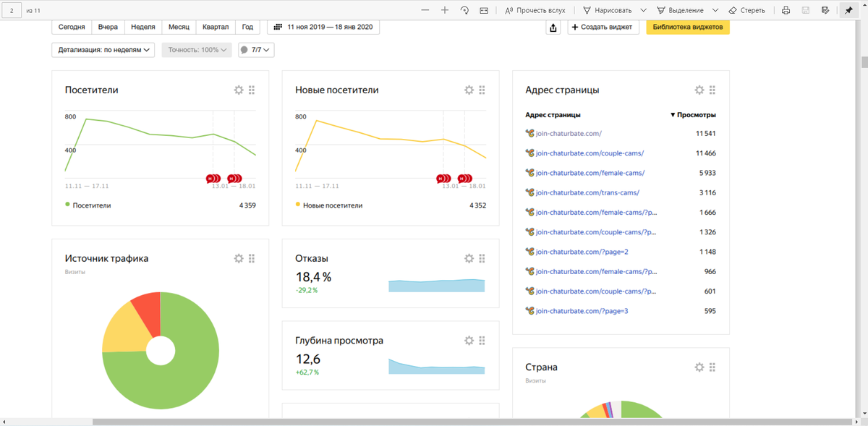
Task: Click the view count 11 541
Action: coord(706,134)
